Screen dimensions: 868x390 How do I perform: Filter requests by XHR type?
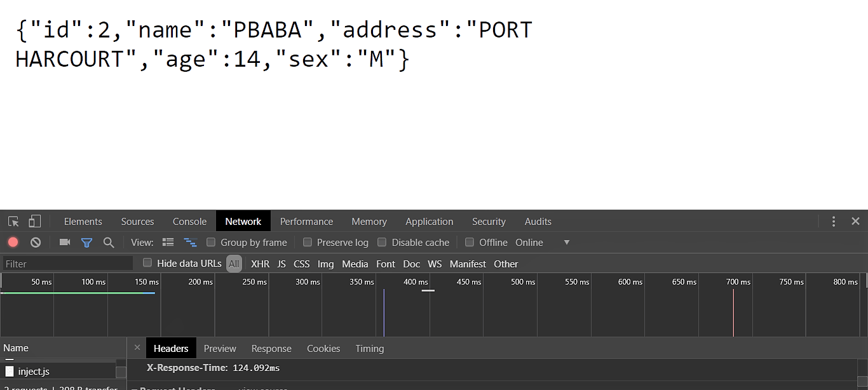point(260,264)
